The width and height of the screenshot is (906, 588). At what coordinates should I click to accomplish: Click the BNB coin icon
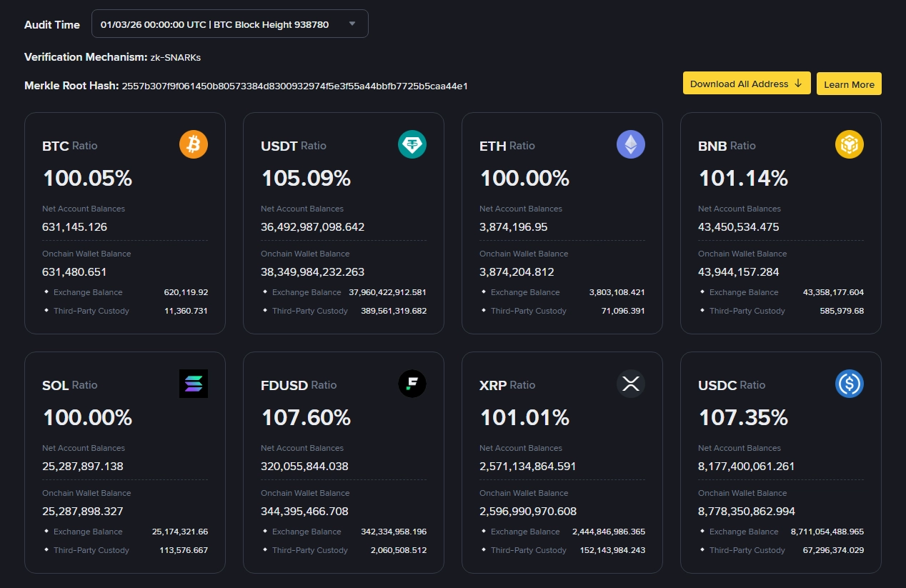(849, 145)
